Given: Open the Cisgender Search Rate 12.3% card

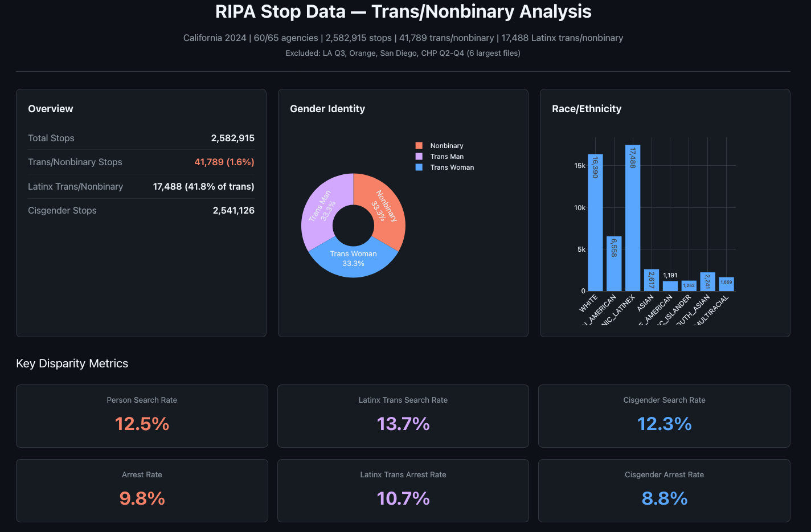Looking at the screenshot, I should (x=664, y=416).
